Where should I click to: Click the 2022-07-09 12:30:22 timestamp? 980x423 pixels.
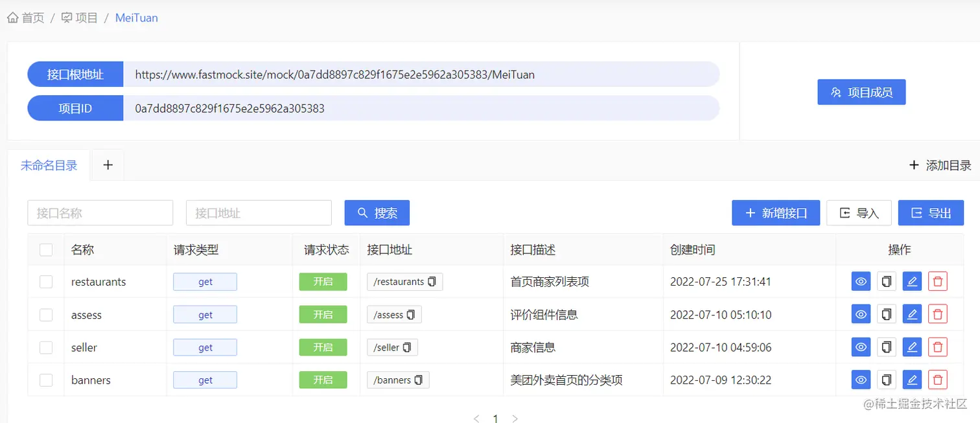click(x=721, y=380)
